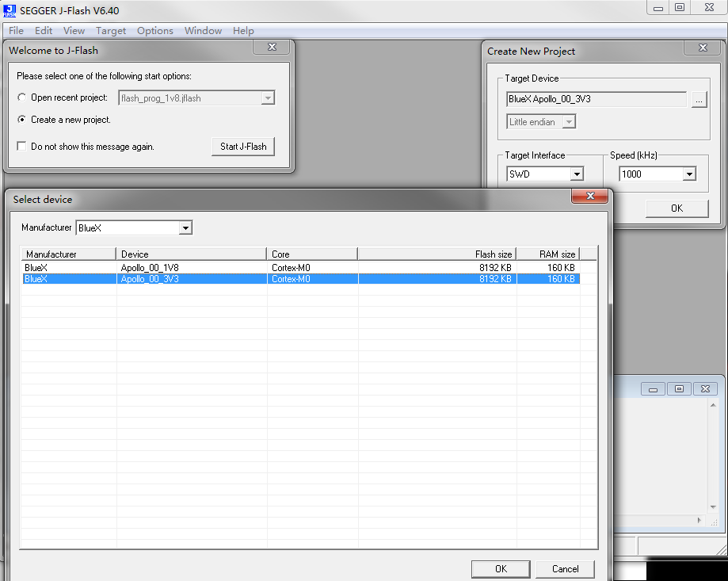Click the scroll down arrow in background window

pos(713,507)
